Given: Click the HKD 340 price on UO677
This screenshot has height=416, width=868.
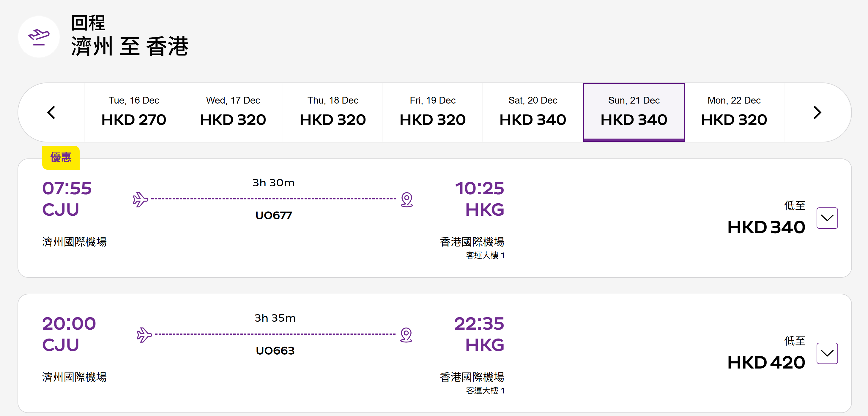Looking at the screenshot, I should tap(766, 227).
